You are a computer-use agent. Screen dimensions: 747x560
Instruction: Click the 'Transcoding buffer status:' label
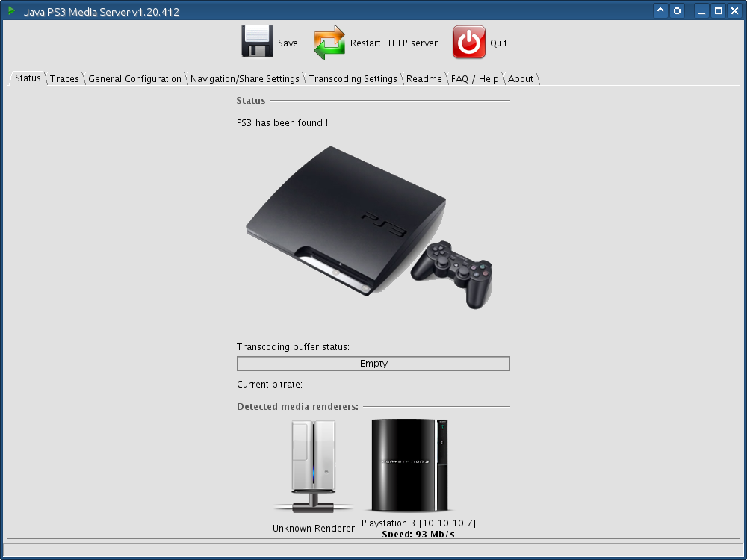(293, 347)
